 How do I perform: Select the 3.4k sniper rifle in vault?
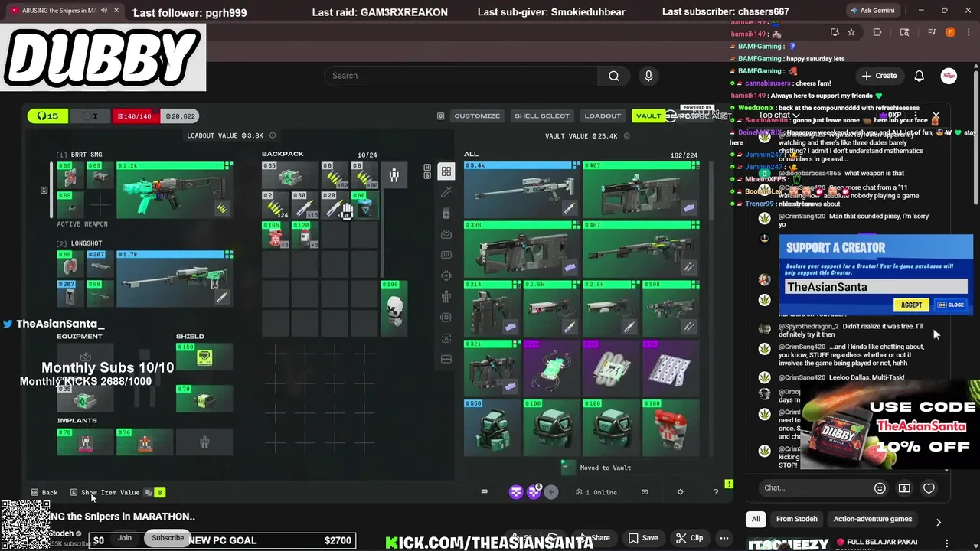click(x=521, y=189)
